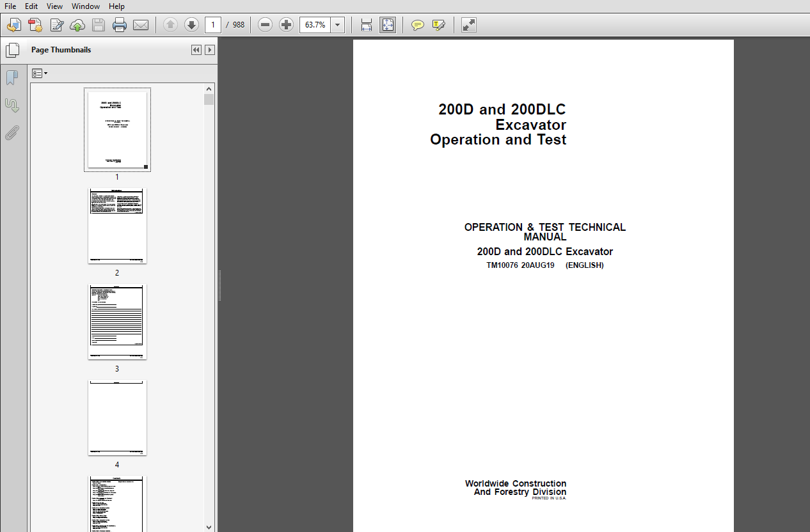This screenshot has width=810, height=532.
Task: Open the Signatures panel icon
Action: 12,105
